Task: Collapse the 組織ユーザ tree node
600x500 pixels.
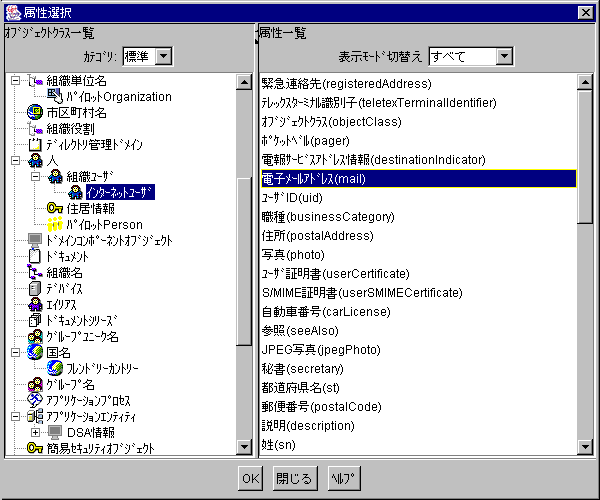Action: [35, 176]
